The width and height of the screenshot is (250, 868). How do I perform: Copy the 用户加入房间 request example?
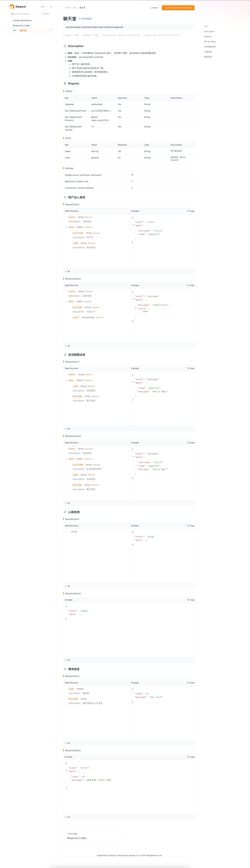[191, 211]
